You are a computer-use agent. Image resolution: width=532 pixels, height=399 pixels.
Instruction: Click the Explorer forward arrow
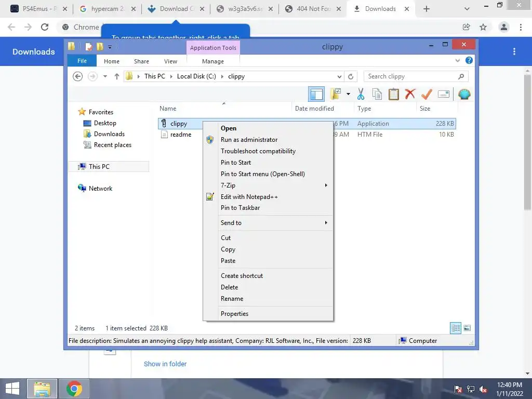[x=92, y=76]
